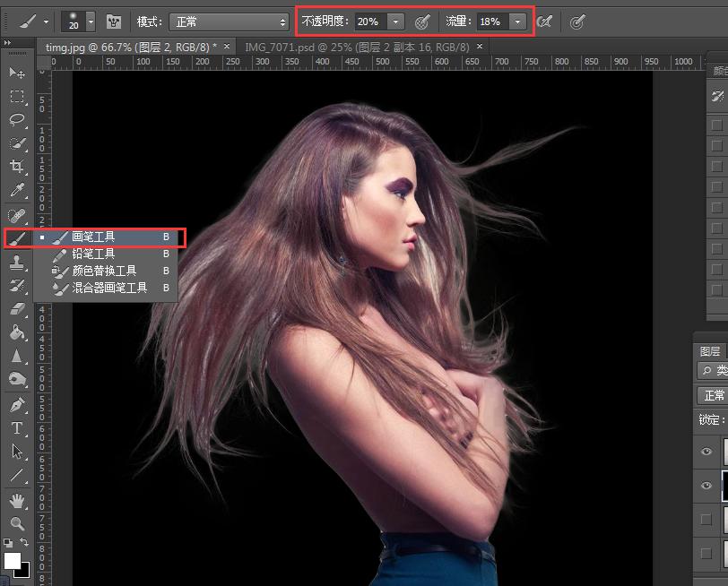728x586 pixels.
Task: Open the brush preset picker size 20
Action: pos(80,22)
